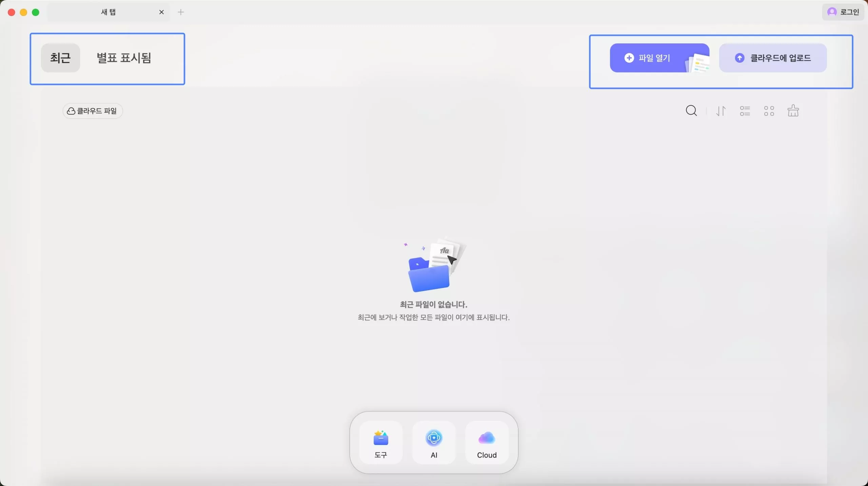Click the 클라우드 파일 filter chip
The height and width of the screenshot is (486, 868).
[93, 111]
